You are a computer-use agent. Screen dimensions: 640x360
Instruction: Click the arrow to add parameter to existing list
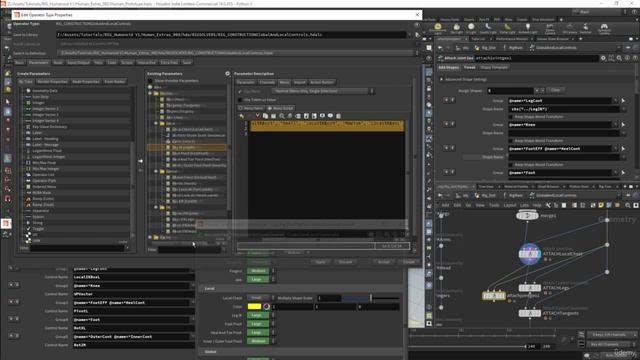[140, 161]
